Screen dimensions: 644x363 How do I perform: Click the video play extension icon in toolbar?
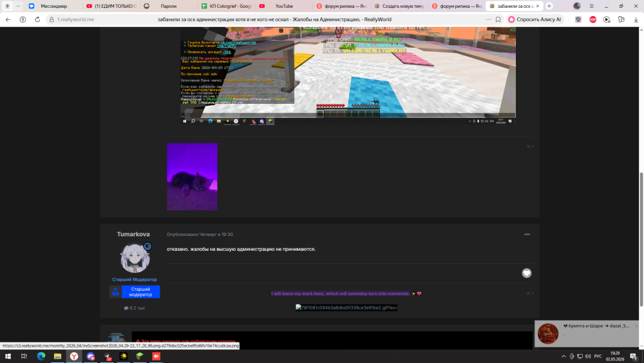click(607, 19)
